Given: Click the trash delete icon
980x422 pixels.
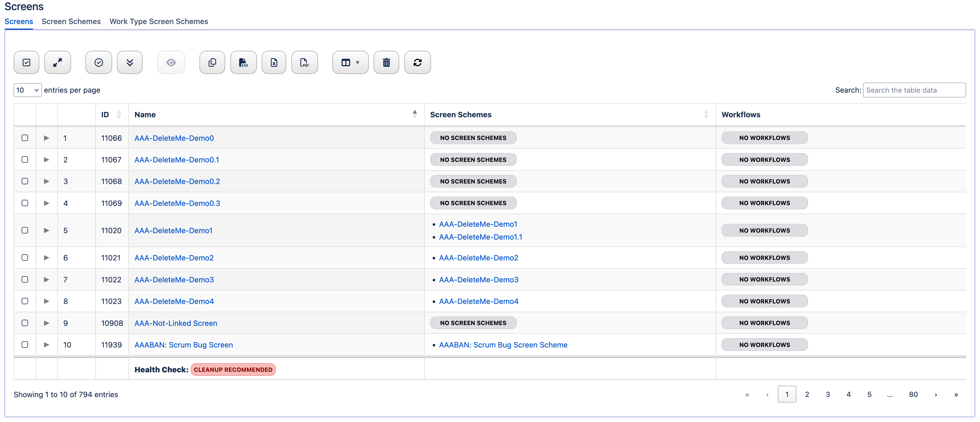Looking at the screenshot, I should [x=386, y=62].
